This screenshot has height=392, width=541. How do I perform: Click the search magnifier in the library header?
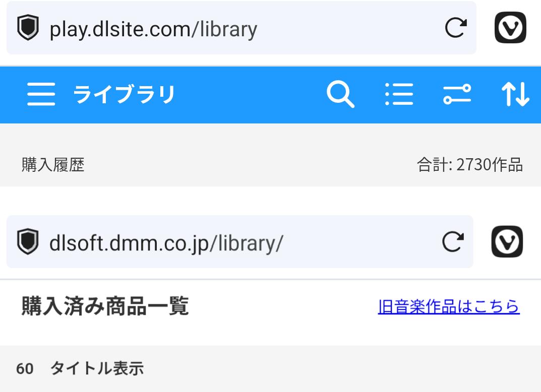340,94
